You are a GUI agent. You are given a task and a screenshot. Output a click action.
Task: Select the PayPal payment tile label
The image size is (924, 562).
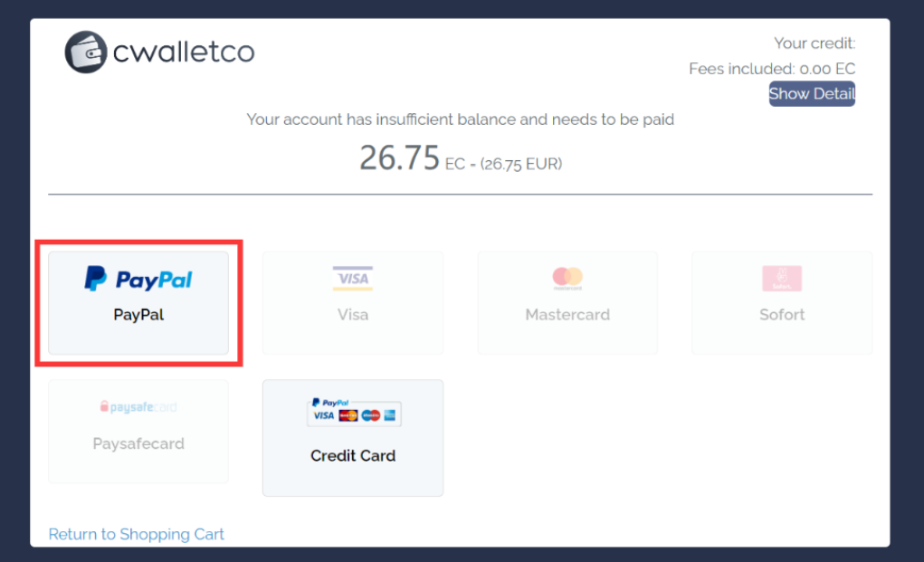pyautogui.click(x=138, y=315)
